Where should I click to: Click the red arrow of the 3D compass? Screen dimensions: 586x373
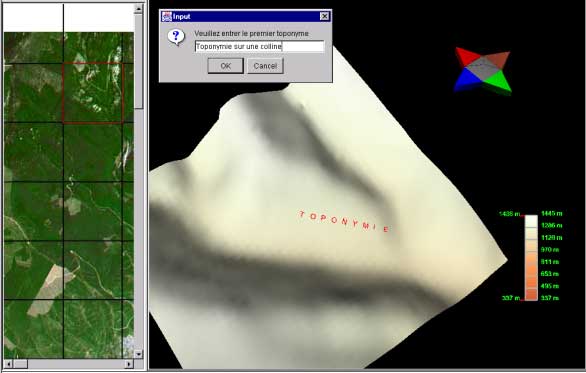click(466, 57)
